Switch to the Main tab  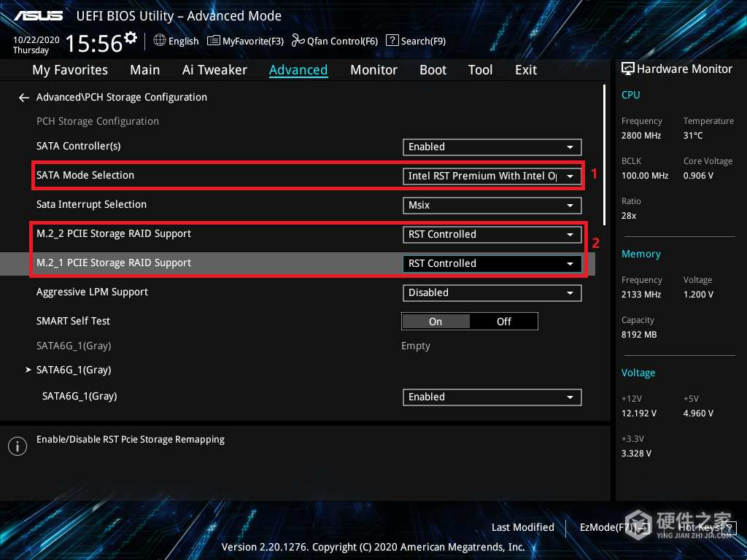(145, 70)
